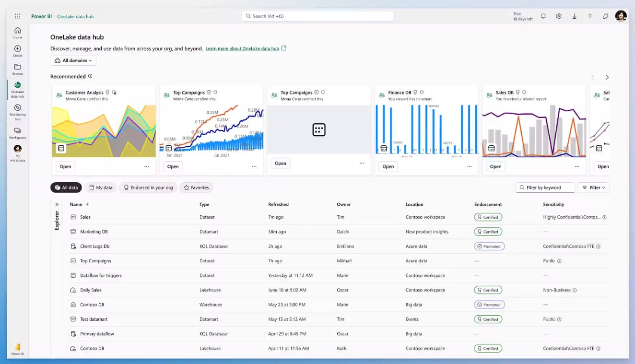635x364 pixels.
Task: Click Certified badge in Sales row
Action: click(488, 217)
